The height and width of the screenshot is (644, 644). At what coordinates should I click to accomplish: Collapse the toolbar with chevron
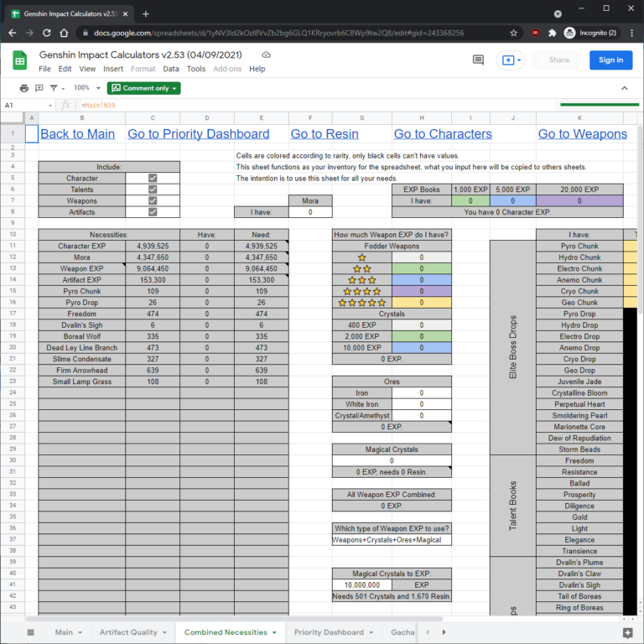pos(624,88)
